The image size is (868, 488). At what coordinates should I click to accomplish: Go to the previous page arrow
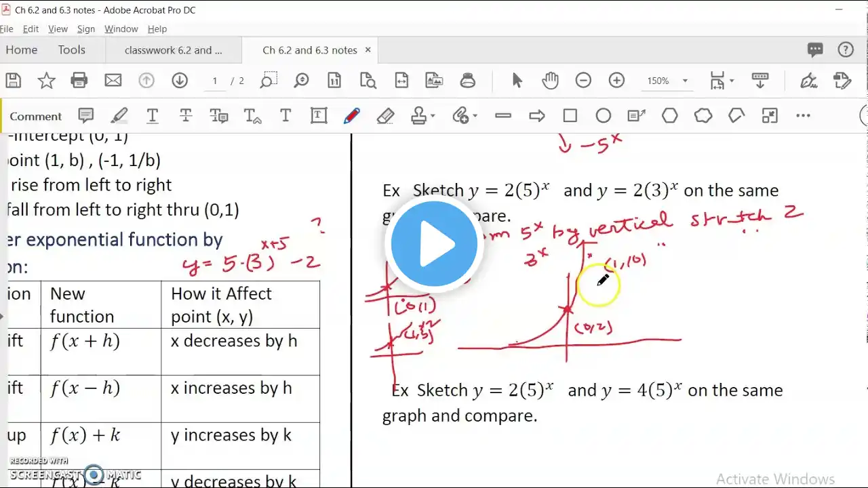pyautogui.click(x=146, y=81)
